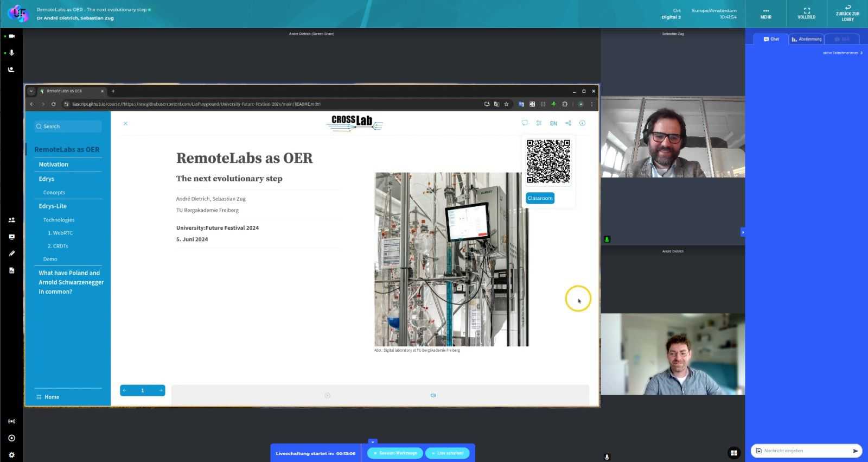Image resolution: width=868 pixels, height=462 pixels.
Task: Open the settings gear at bottom left
Action: pyautogui.click(x=11, y=455)
